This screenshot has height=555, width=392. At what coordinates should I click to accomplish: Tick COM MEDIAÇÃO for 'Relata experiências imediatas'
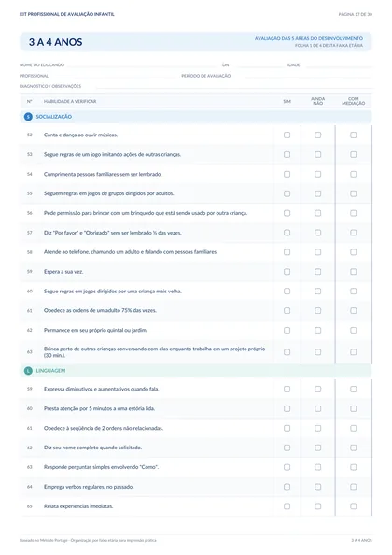click(x=353, y=506)
